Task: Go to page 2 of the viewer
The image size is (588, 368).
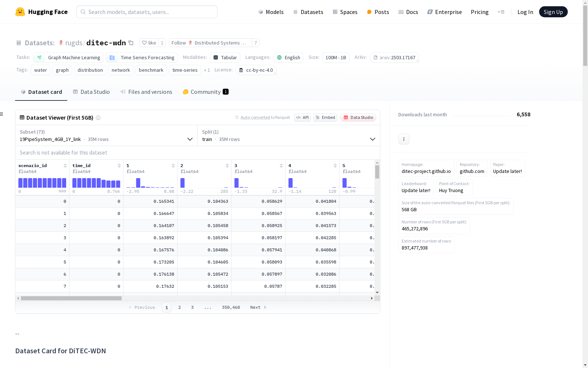Action: coord(179,307)
